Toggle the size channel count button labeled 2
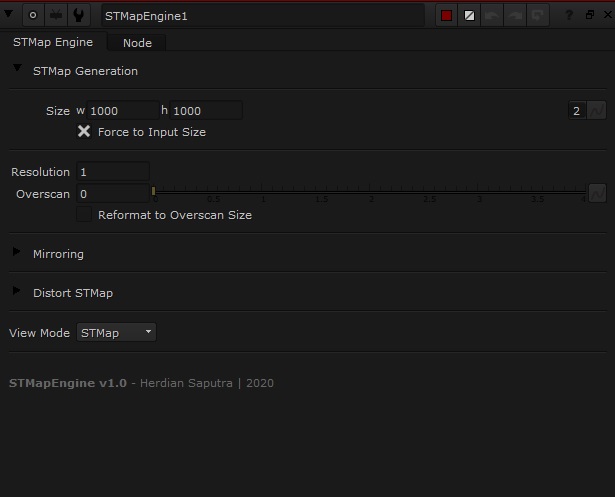Viewport: 615px width, 497px height. [576, 111]
